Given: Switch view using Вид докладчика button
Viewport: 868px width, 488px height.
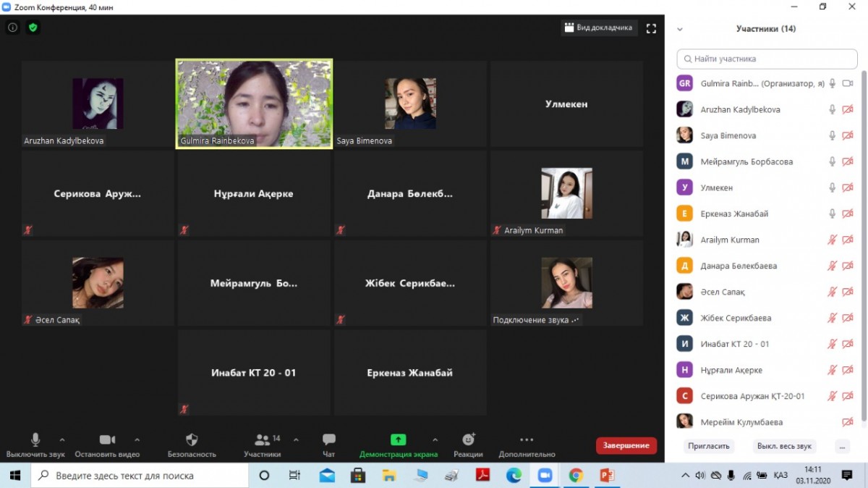Looking at the screenshot, I should pos(598,28).
